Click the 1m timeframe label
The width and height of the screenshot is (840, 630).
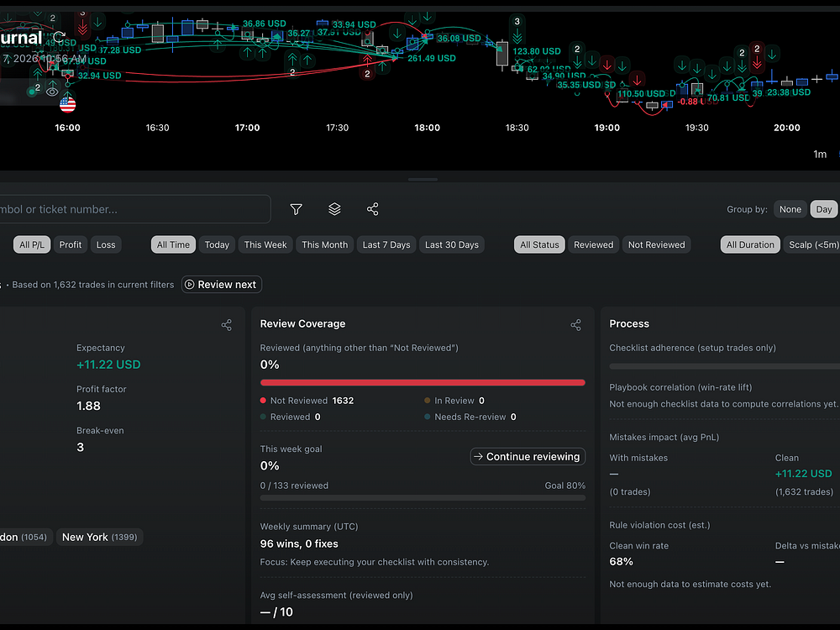[x=820, y=155]
